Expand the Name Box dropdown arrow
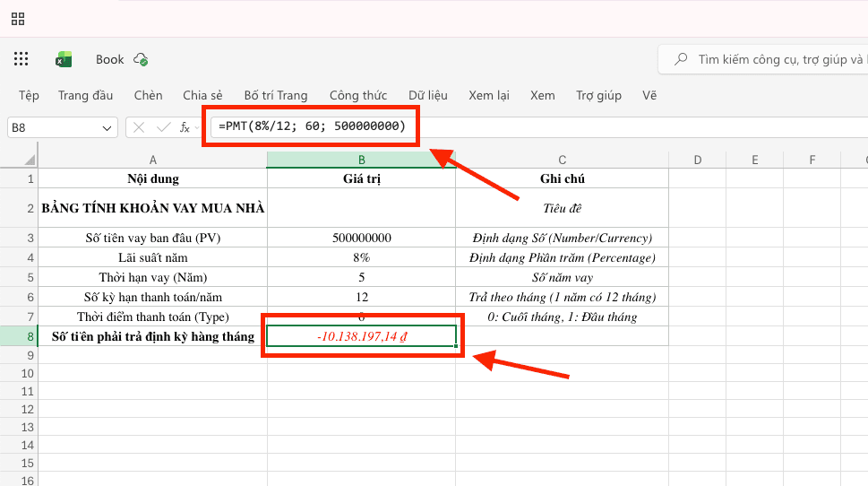 pyautogui.click(x=107, y=128)
